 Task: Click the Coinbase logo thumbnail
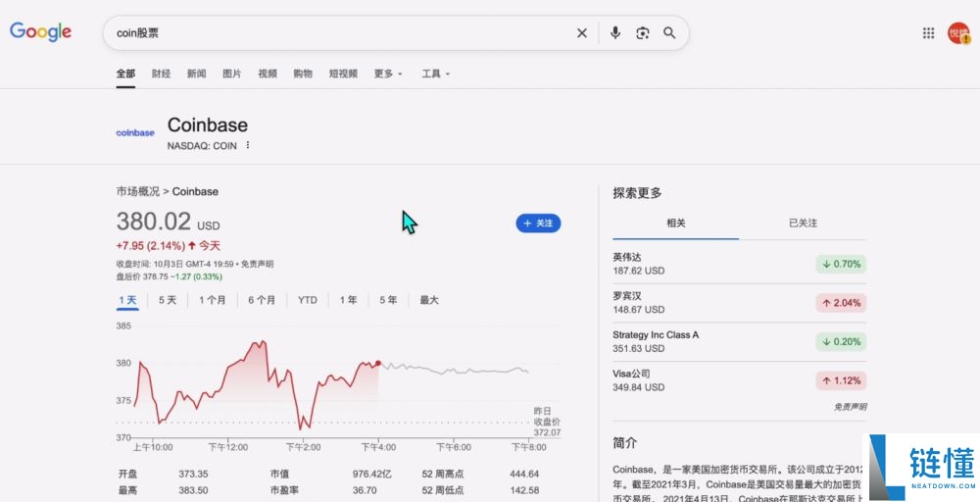135,132
